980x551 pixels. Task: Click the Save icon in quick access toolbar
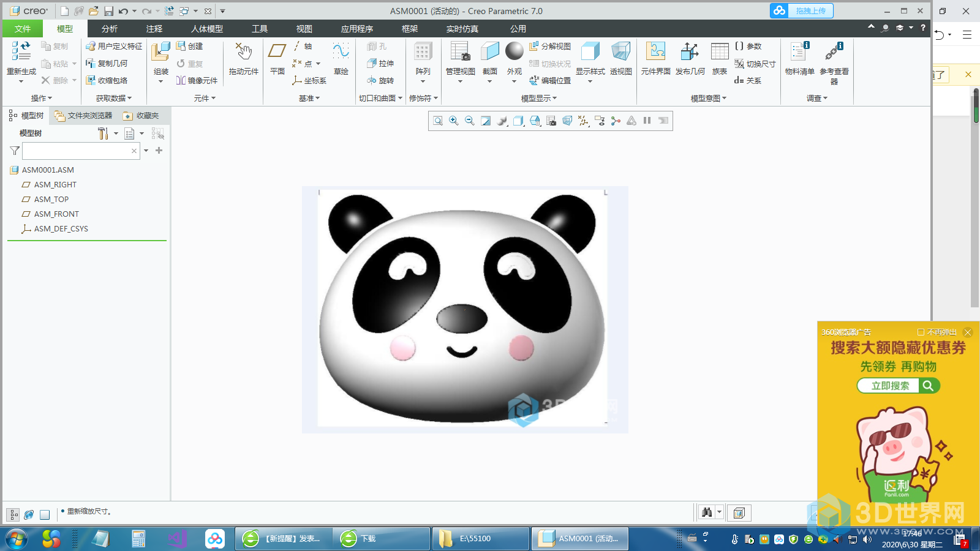point(108,11)
